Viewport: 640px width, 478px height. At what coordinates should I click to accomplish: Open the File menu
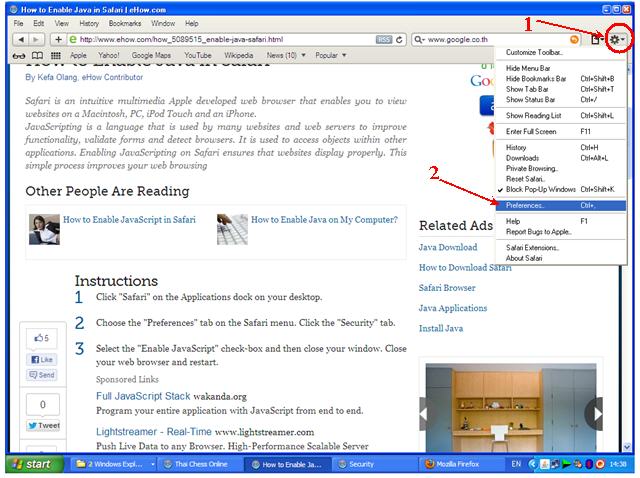click(x=18, y=24)
